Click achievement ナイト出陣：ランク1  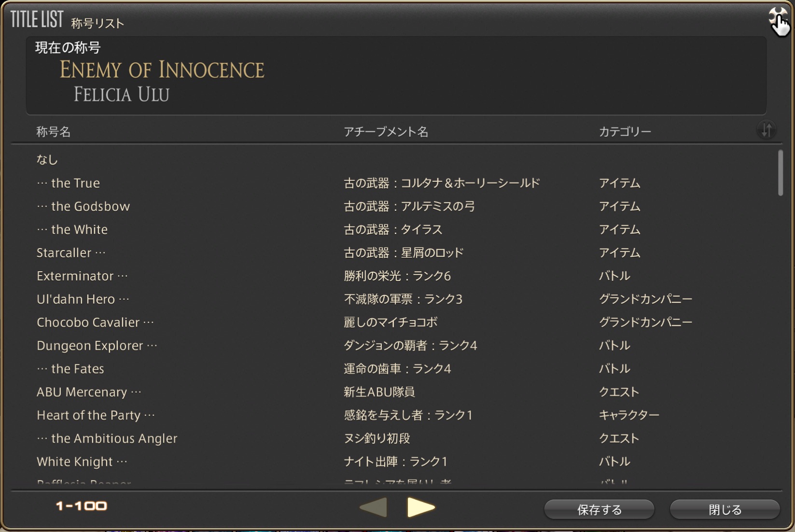tap(395, 461)
